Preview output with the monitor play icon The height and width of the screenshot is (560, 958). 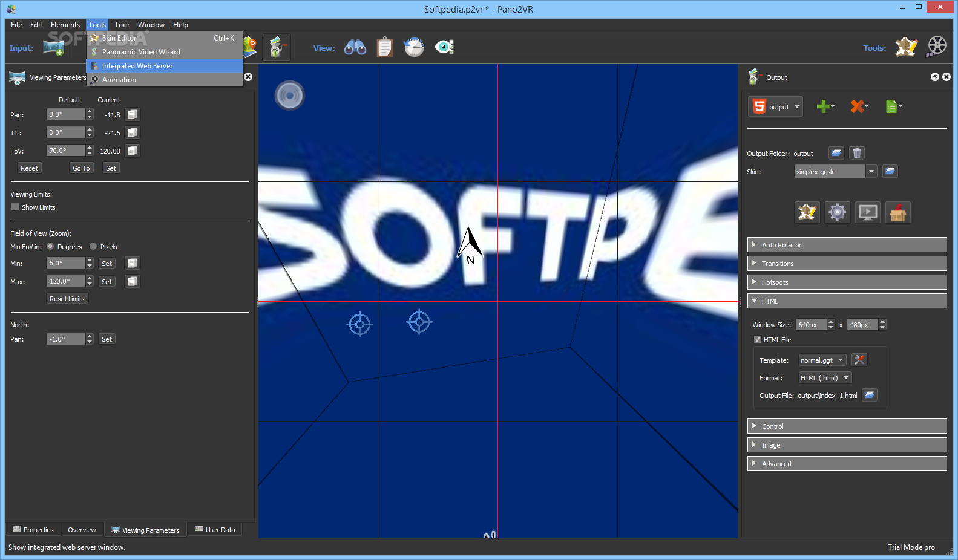pos(868,212)
